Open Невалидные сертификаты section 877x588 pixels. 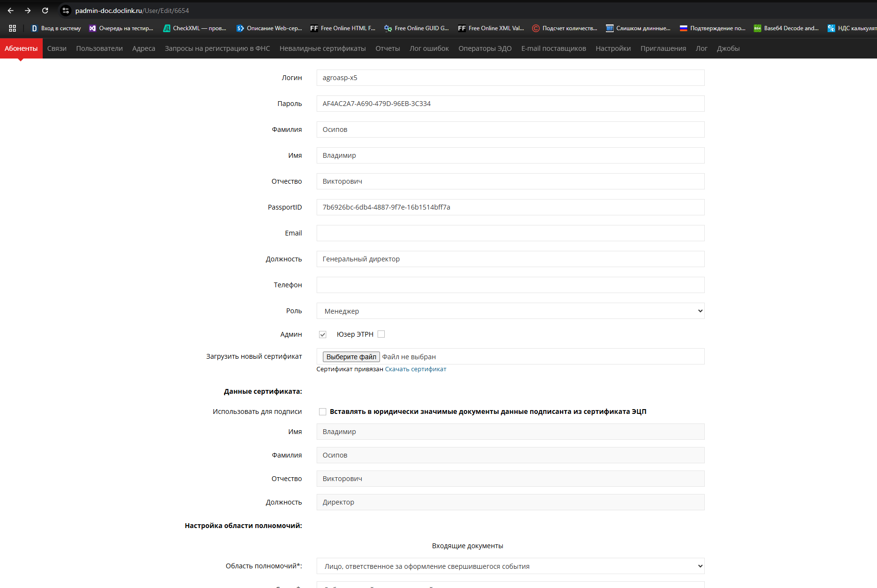coord(322,48)
